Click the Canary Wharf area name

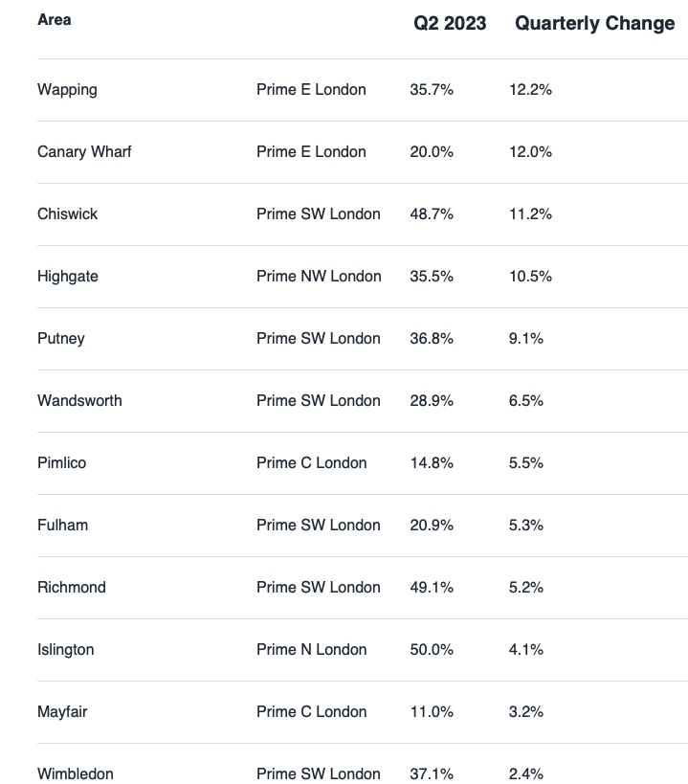click(84, 152)
